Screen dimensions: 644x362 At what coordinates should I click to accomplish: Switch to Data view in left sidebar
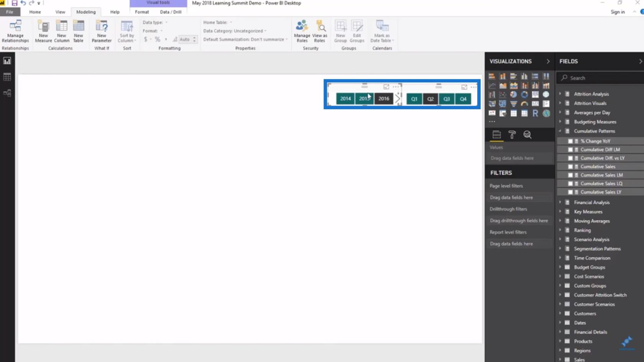(x=7, y=77)
